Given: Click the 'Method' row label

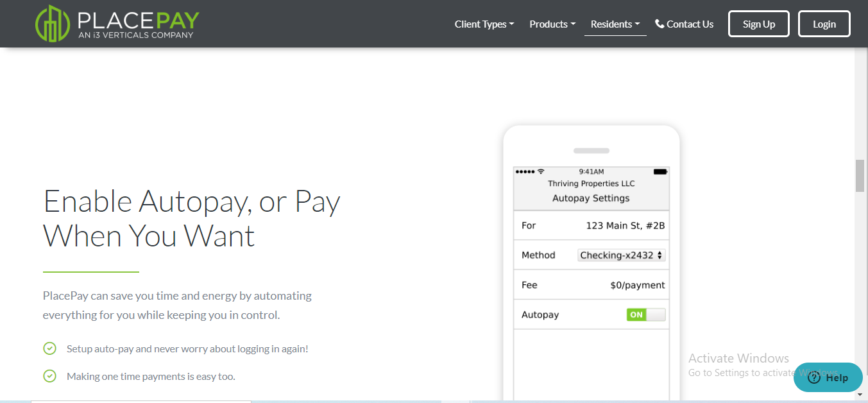Looking at the screenshot, I should click(538, 255).
